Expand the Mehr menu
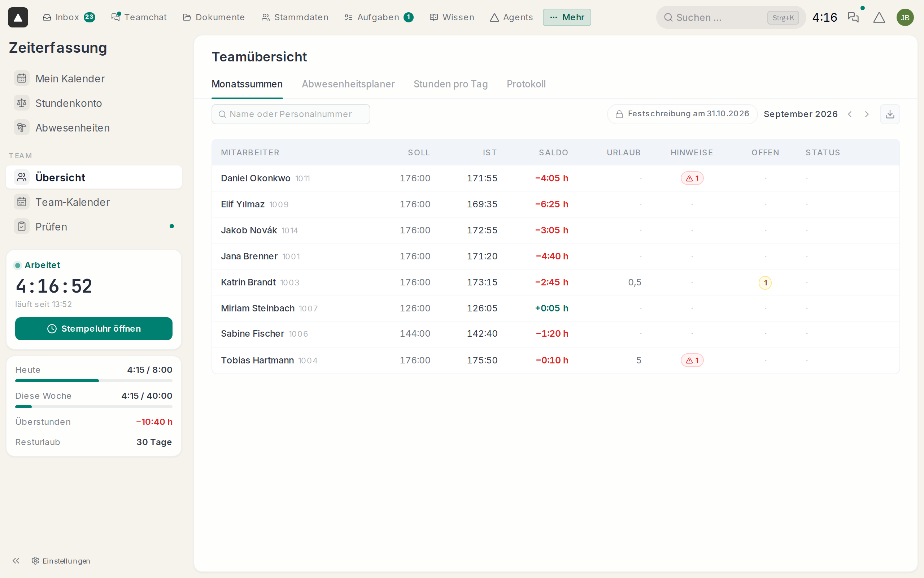The width and height of the screenshot is (924, 578). tap(567, 17)
